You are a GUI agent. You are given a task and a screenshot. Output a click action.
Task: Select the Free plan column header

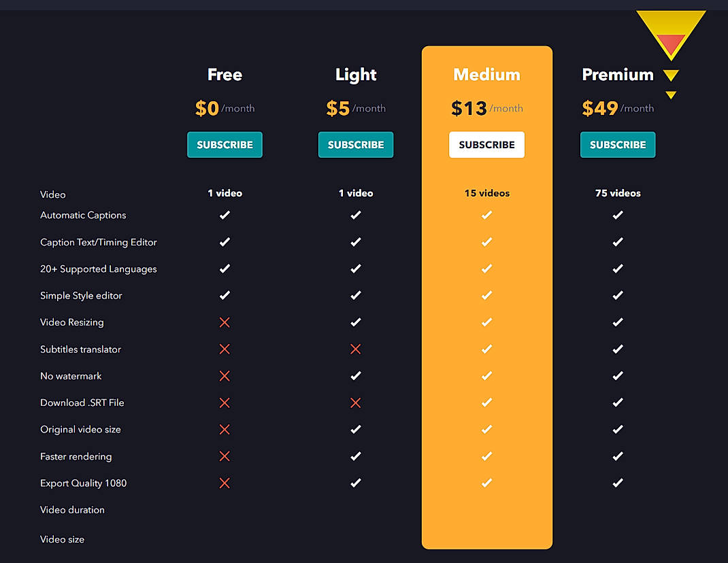pos(225,74)
